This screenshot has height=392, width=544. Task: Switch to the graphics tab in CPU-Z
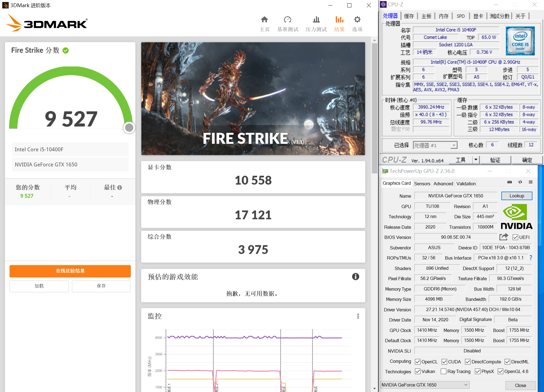[478, 16]
